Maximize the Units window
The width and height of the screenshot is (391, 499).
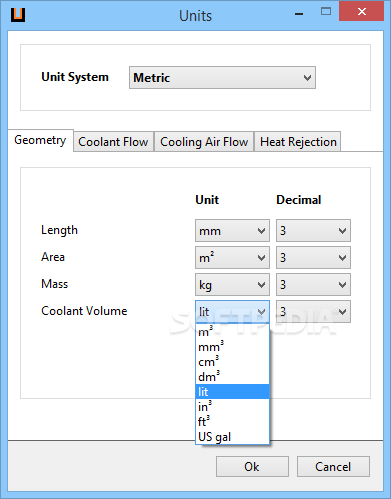point(326,12)
